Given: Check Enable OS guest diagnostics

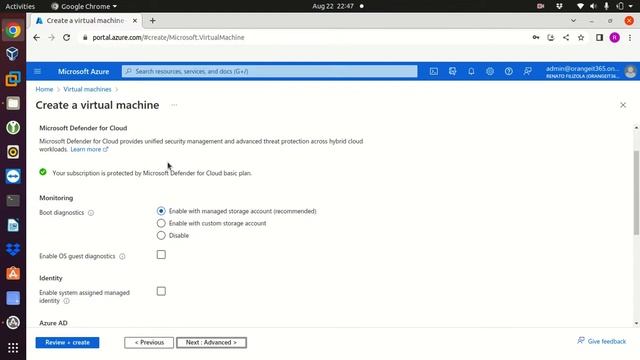Looking at the screenshot, I should (161, 255).
